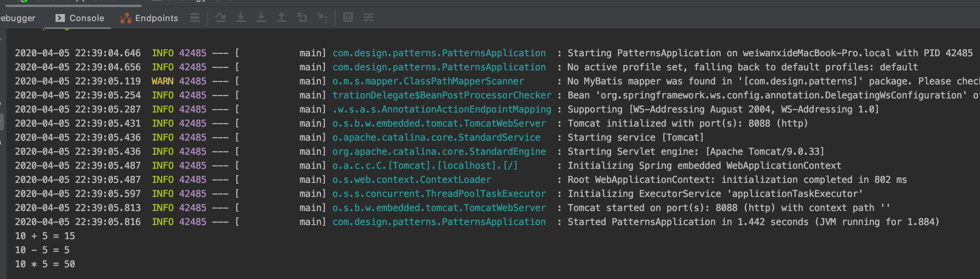Open the Evaluate Expression calculator icon
The image size is (980, 279).
[348, 18]
